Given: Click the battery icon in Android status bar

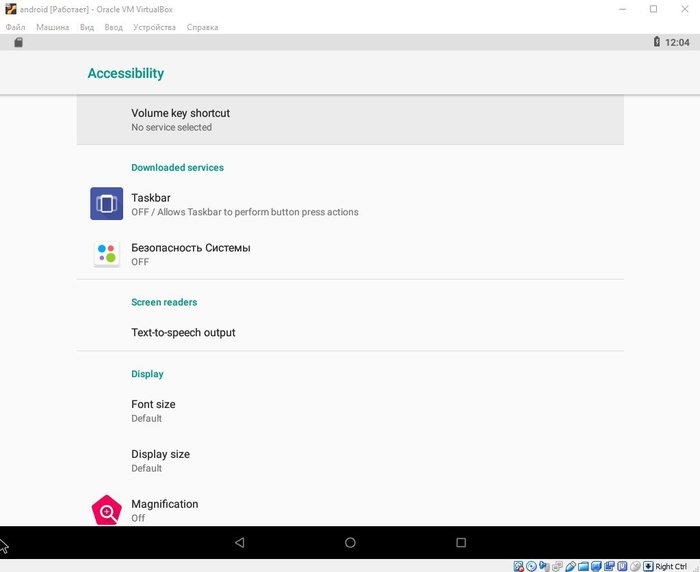Looking at the screenshot, I should [656, 43].
